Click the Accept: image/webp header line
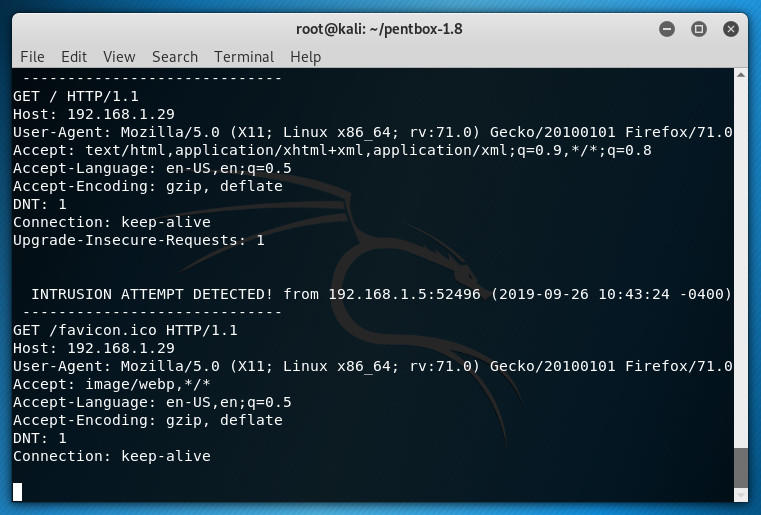 (x=112, y=384)
